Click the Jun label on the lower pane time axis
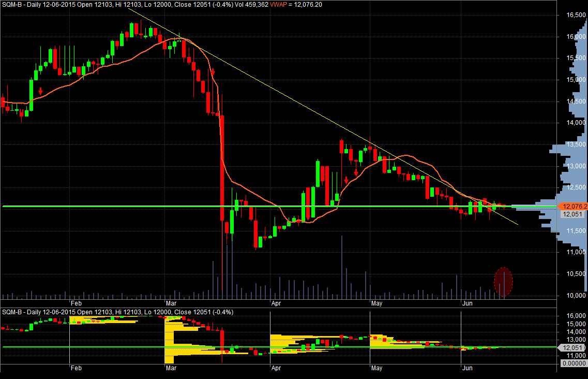The width and height of the screenshot is (588, 379). (x=468, y=368)
